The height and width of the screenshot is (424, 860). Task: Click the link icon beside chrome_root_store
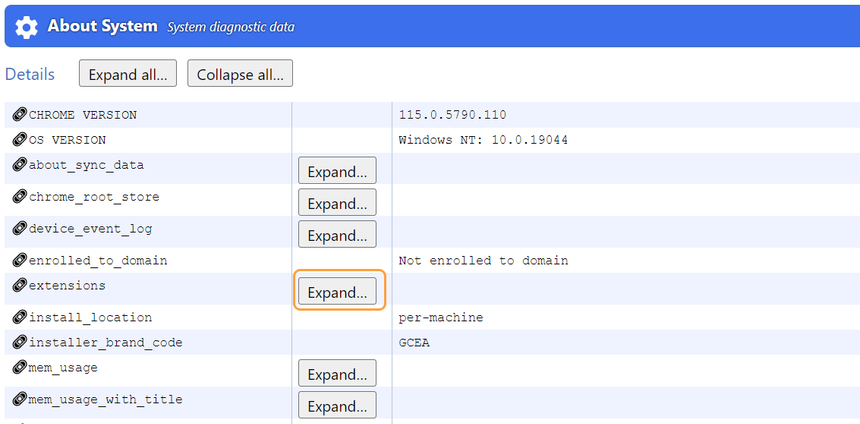coord(20,196)
